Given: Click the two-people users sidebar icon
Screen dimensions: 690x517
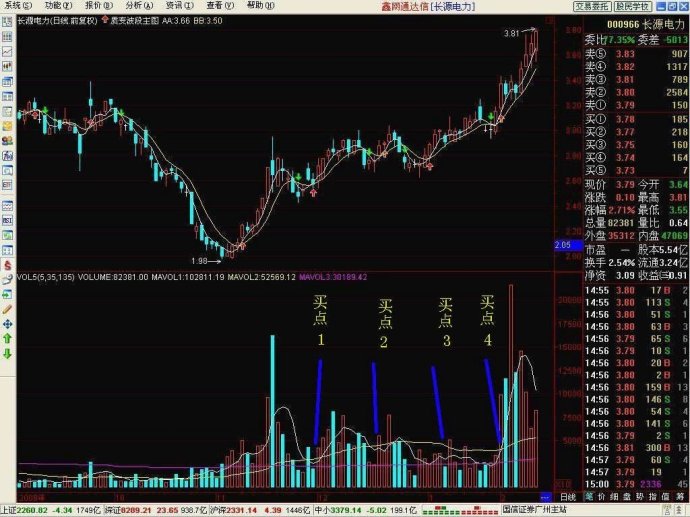Looking at the screenshot, I should [x=7, y=141].
